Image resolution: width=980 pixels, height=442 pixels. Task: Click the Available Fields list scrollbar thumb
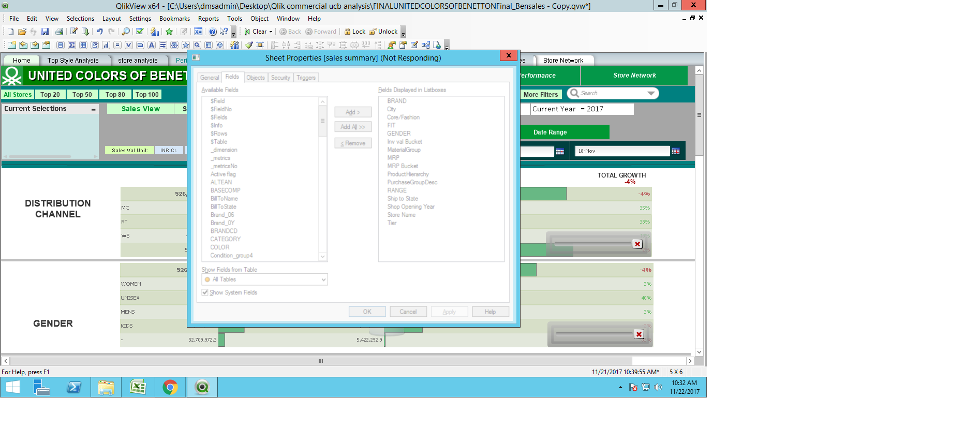[x=322, y=121]
